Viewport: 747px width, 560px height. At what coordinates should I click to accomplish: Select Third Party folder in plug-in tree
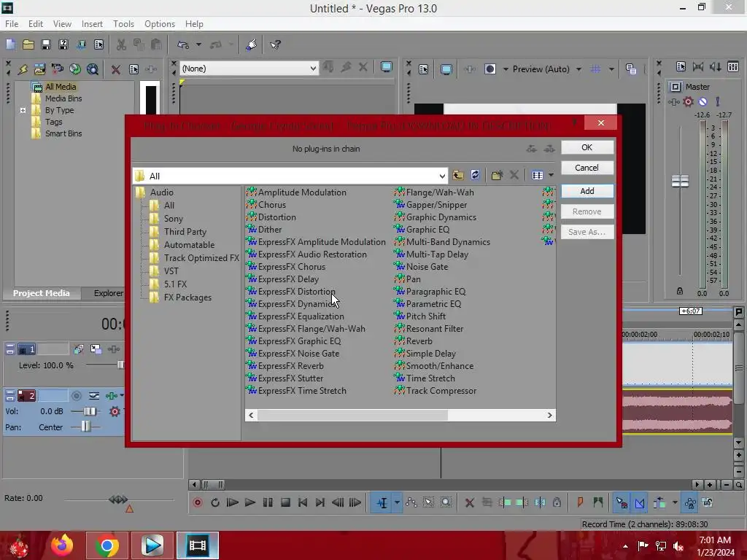[x=185, y=231]
